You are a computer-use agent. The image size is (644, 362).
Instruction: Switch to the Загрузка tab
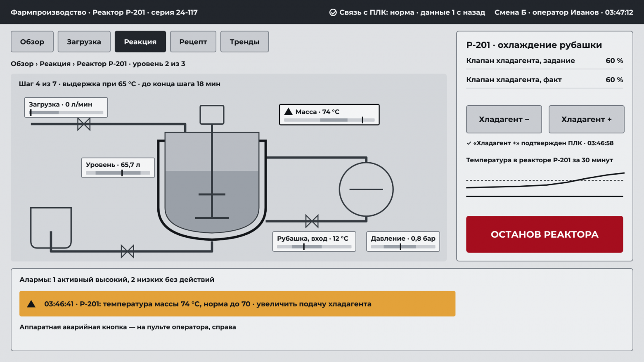[x=84, y=42]
